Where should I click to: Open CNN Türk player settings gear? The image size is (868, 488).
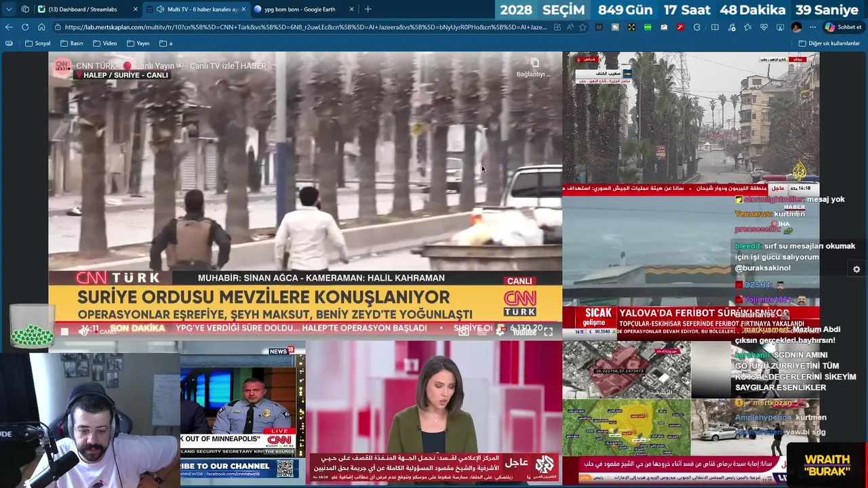pos(500,331)
